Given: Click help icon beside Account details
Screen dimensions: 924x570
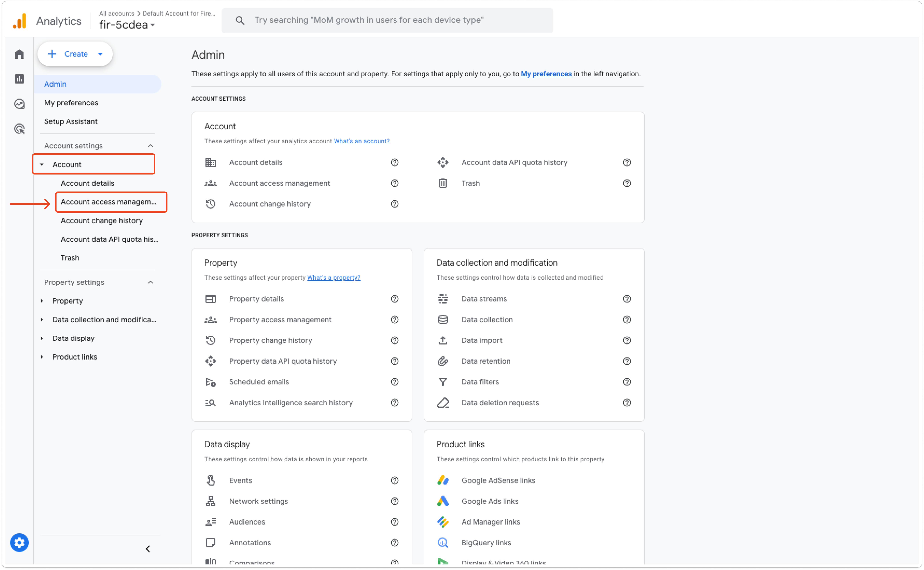Looking at the screenshot, I should 394,163.
